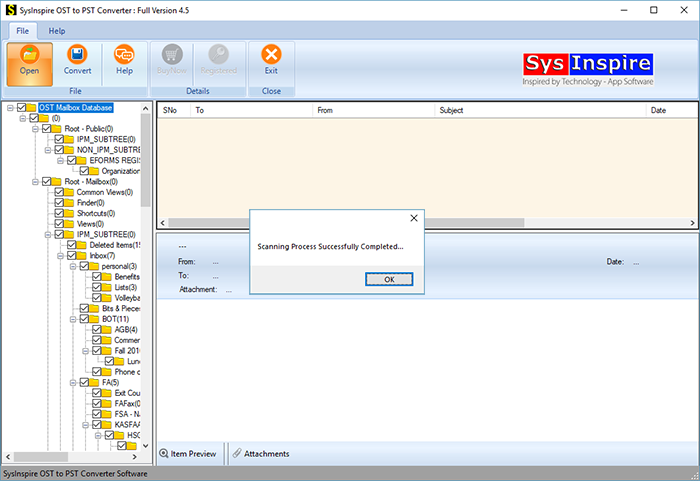Uncheck the Finder(0) checkbox
This screenshot has height=481, width=700.
point(59,203)
